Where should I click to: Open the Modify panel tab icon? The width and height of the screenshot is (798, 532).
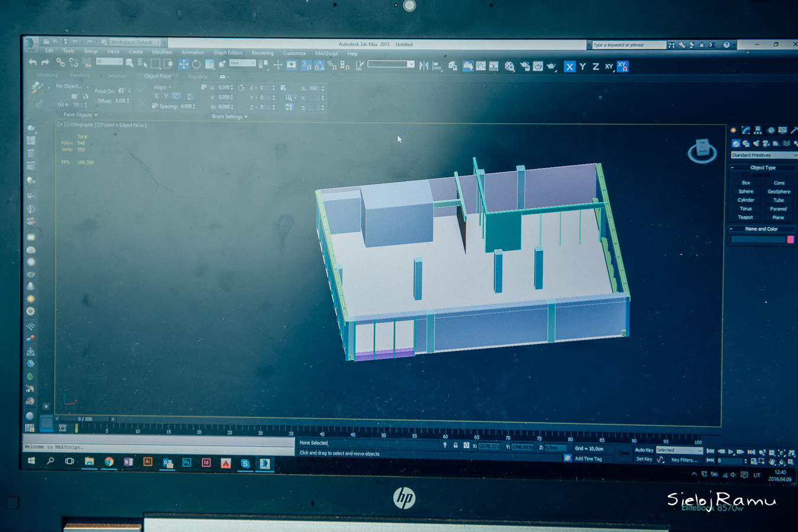coord(745,131)
